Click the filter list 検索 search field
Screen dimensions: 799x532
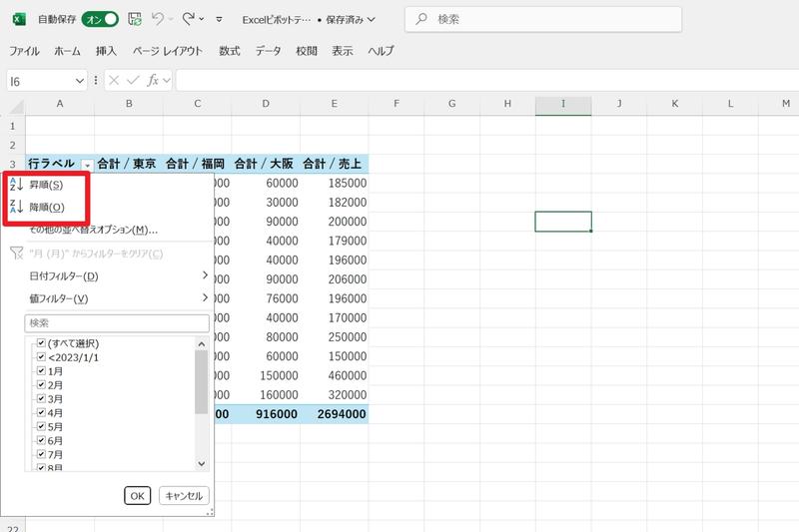point(117,322)
